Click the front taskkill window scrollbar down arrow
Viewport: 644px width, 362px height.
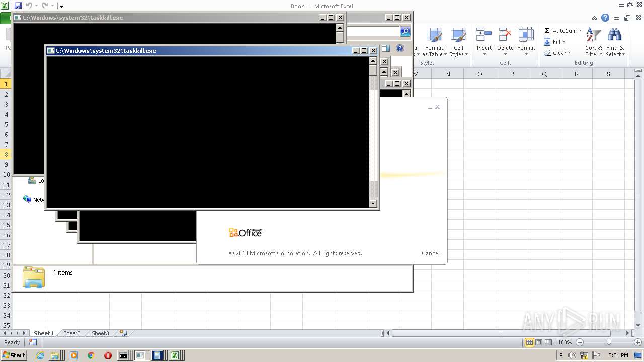pos(373,204)
